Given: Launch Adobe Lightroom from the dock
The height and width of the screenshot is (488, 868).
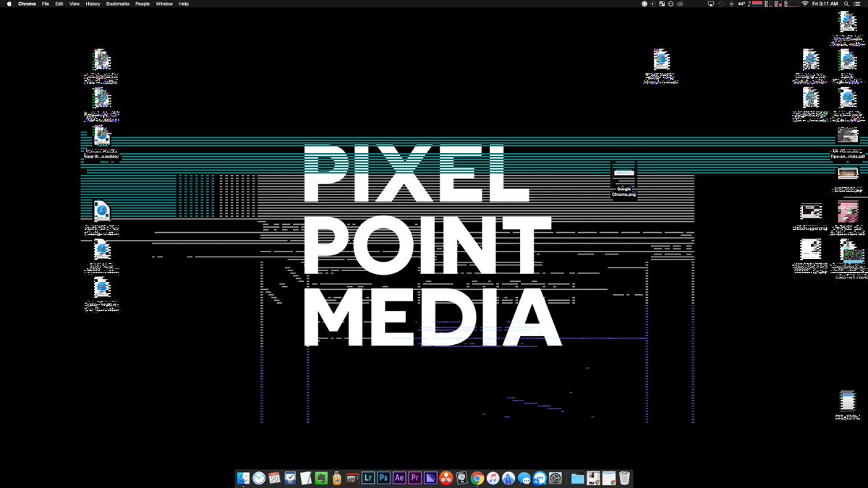Looking at the screenshot, I should coord(368,478).
